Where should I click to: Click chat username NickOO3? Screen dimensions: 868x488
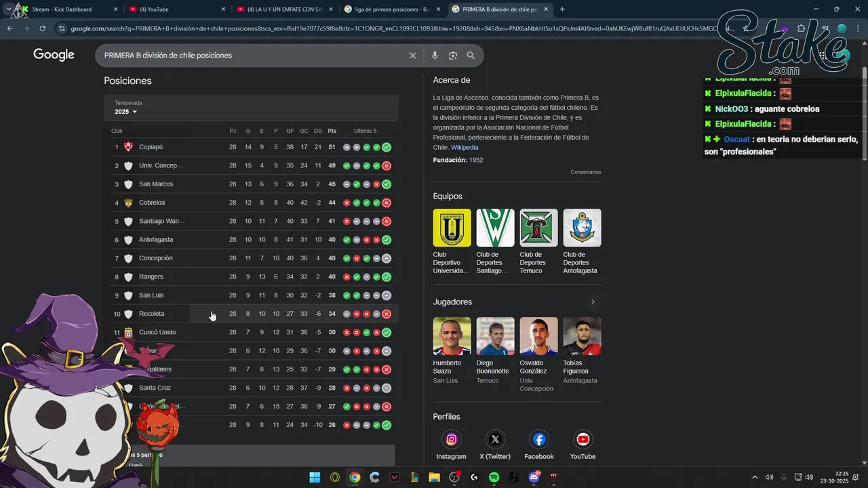732,109
